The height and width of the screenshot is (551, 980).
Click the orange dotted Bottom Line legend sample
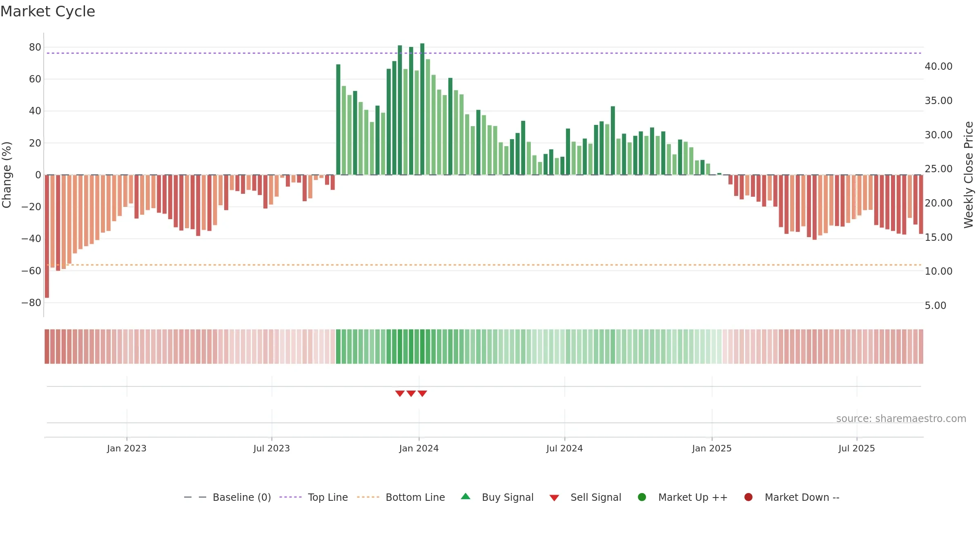(368, 497)
